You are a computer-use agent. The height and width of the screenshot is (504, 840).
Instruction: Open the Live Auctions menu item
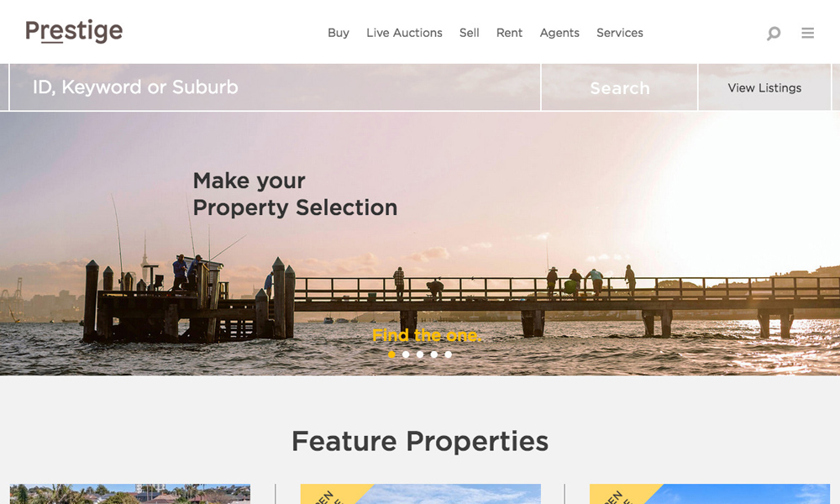[x=405, y=34]
